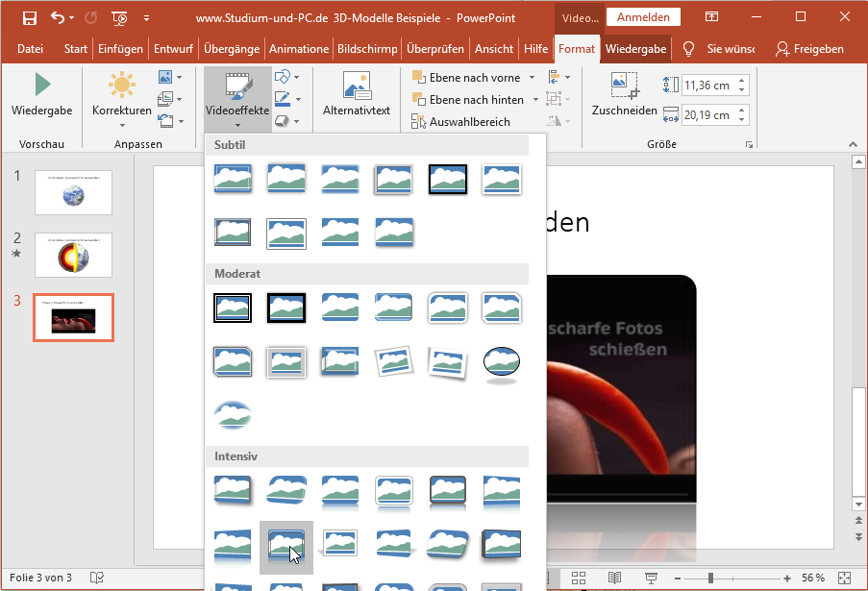Choose second Intensiv perspective style
The width and height of the screenshot is (868, 591).
[x=286, y=490]
